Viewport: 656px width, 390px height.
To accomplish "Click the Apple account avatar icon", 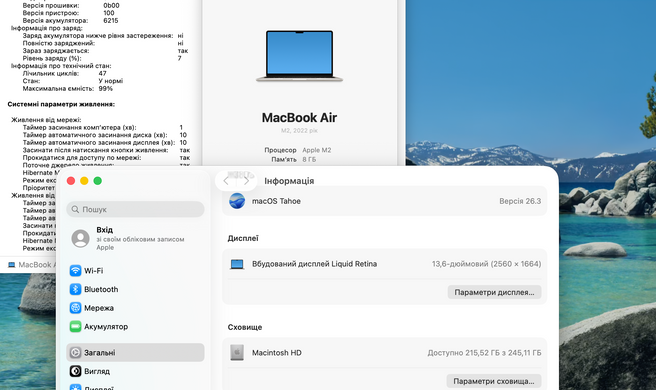I will (80, 239).
